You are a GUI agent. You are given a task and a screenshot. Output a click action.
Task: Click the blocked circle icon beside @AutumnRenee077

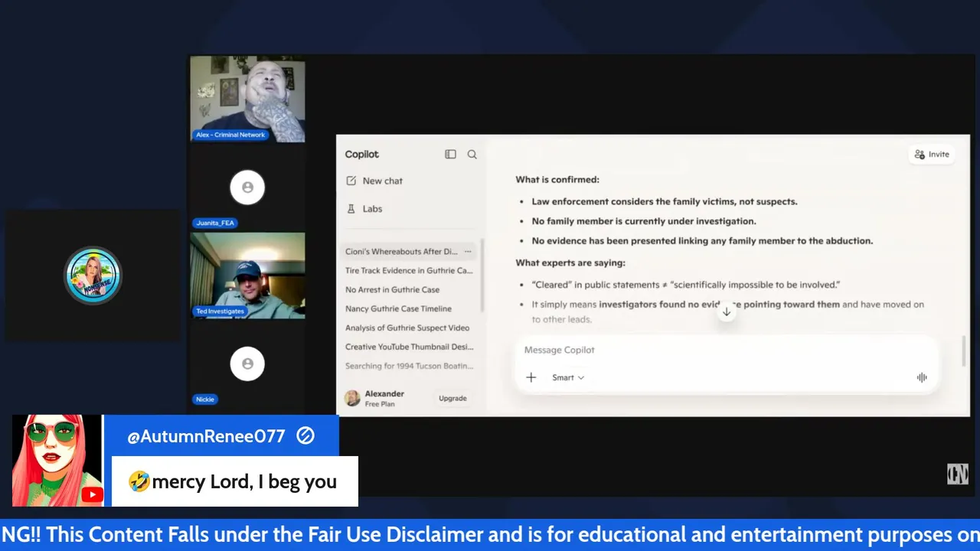305,435
